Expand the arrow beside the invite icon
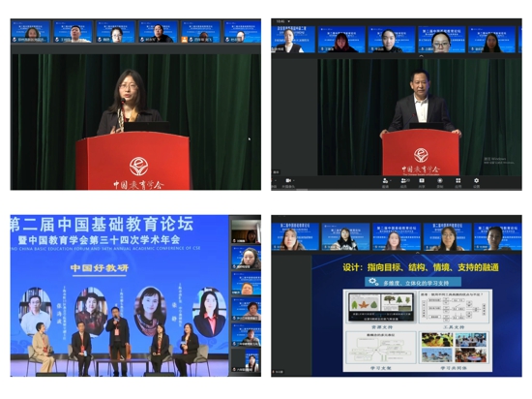Screen dimensions: 532x399 coord(391,181)
